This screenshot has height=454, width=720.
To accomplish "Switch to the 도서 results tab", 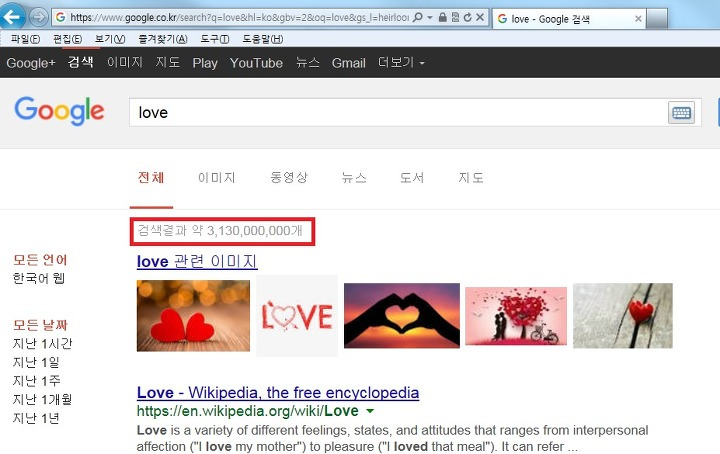I will [412, 178].
